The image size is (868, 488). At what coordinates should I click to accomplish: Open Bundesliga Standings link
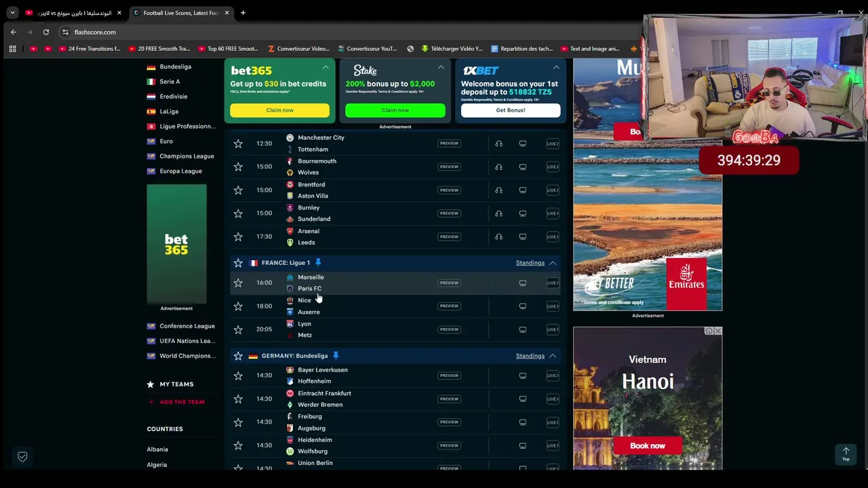click(530, 356)
